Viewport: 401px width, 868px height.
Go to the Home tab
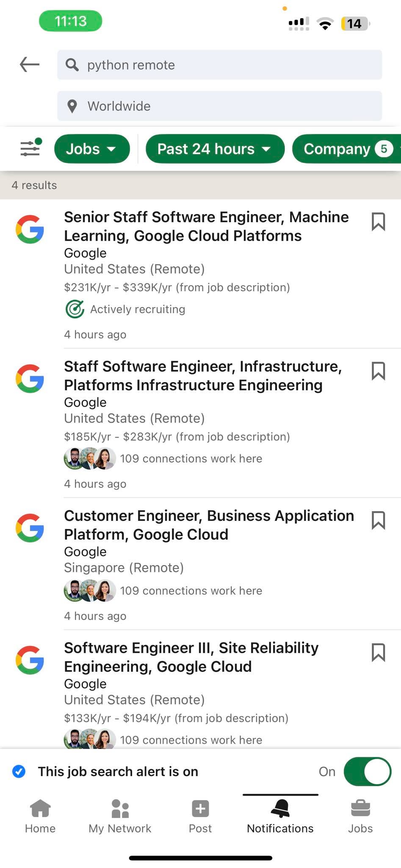tap(40, 816)
